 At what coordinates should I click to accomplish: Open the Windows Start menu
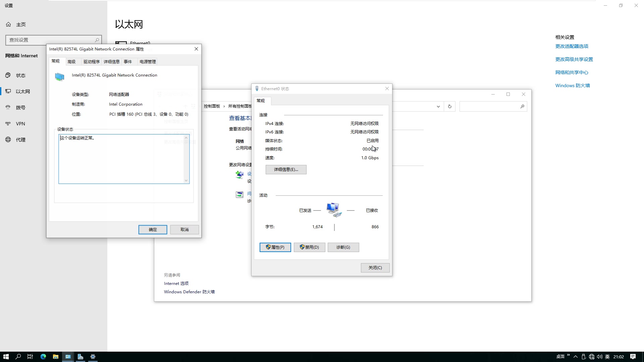coord(6,357)
